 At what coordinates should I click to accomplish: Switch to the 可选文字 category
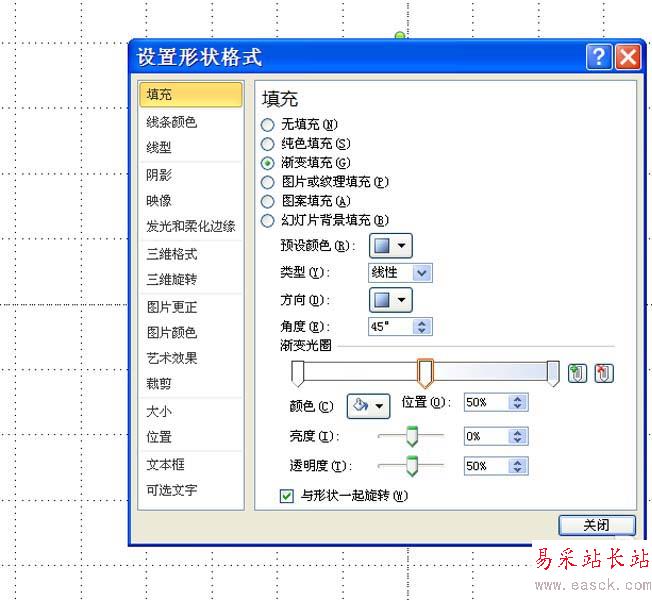point(191,490)
